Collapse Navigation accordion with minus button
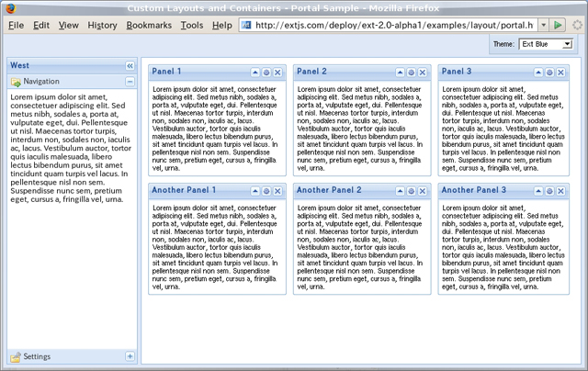Screen dimensions: 588x371 pyautogui.click(x=130, y=82)
